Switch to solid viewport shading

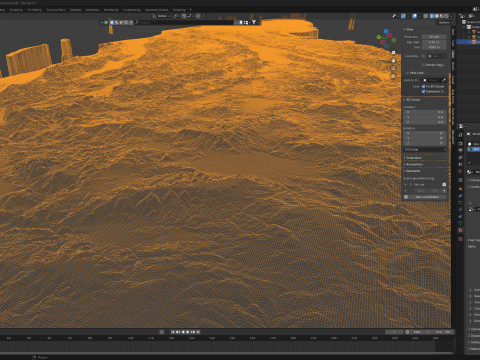pyautogui.click(x=437, y=16)
